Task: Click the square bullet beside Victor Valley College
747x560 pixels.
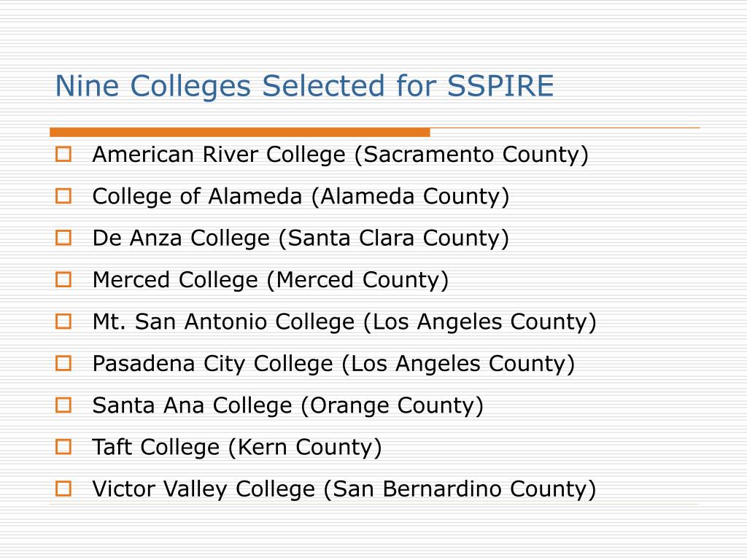Action: (63, 489)
